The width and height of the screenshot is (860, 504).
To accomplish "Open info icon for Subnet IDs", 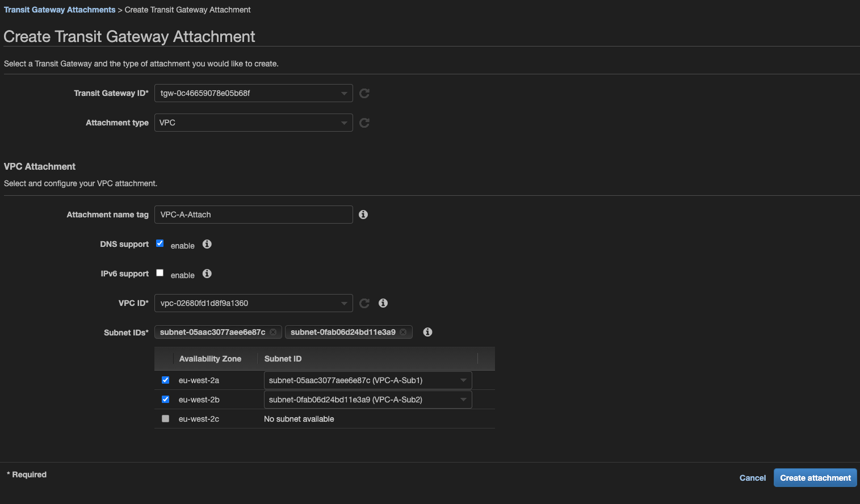I will pos(427,332).
